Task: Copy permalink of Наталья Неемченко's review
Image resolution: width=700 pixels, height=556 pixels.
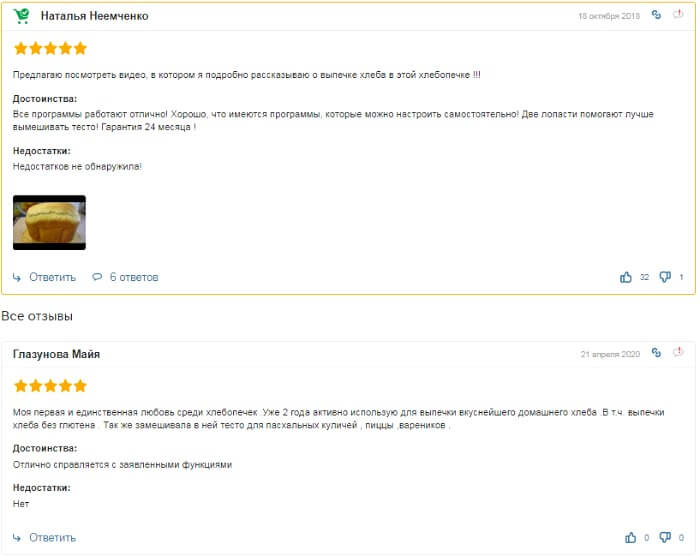Action: (656, 15)
